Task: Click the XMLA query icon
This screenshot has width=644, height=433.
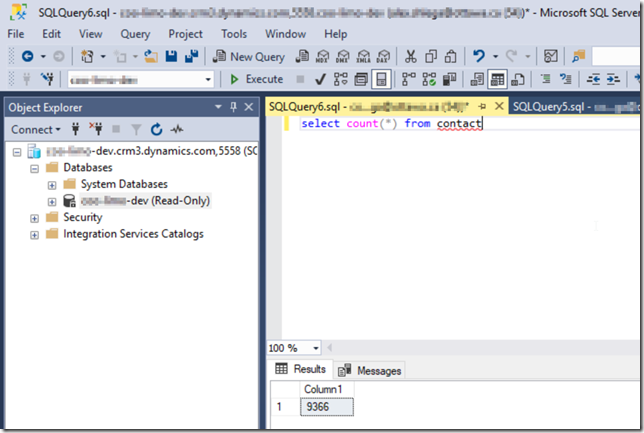Action: 363,56
